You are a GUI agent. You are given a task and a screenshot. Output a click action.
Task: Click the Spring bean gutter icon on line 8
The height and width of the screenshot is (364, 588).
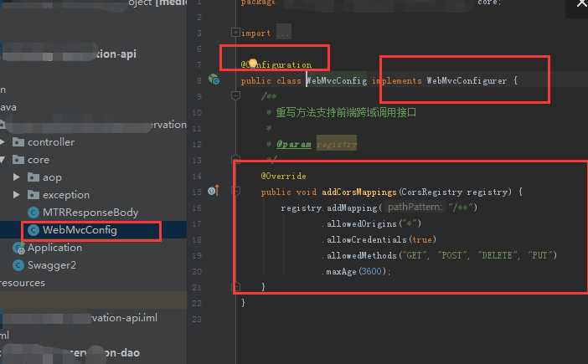[214, 79]
